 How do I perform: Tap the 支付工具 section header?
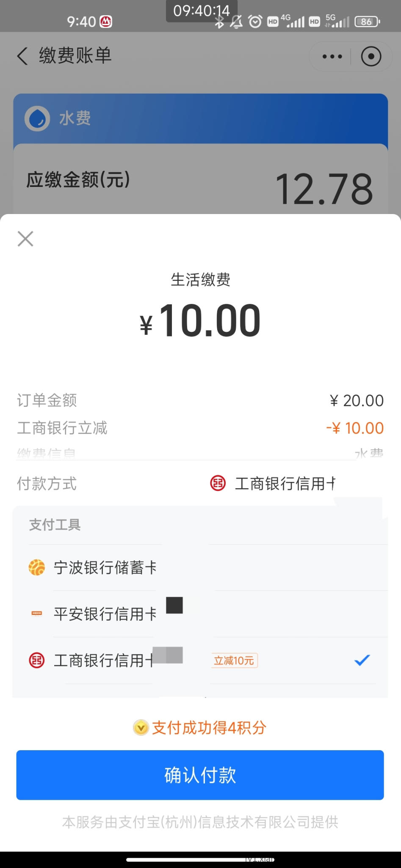(55, 525)
